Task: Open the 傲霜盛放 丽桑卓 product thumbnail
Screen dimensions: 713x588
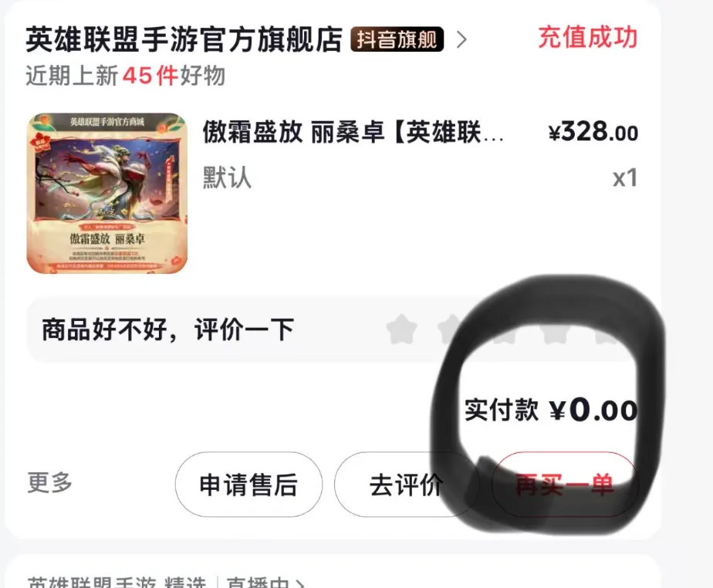Action: 106,193
